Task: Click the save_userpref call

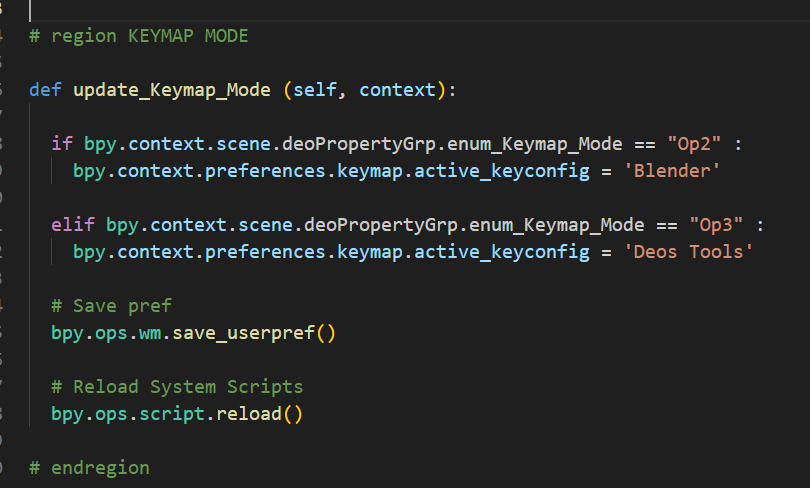Action: point(243,333)
